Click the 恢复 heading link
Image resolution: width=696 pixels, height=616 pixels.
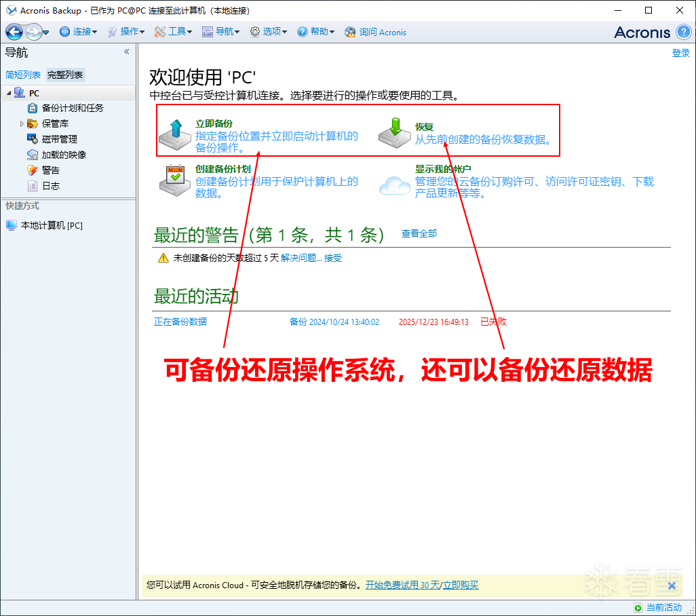tap(424, 127)
